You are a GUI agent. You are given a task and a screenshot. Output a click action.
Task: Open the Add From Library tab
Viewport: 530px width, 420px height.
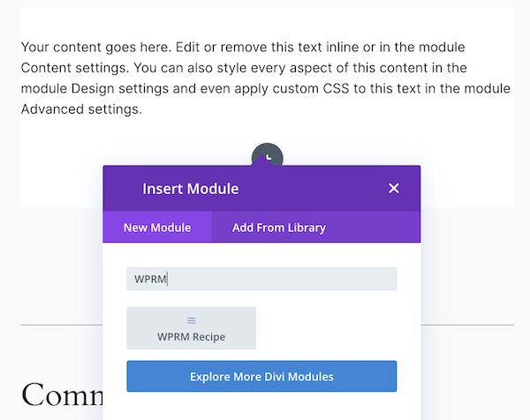[278, 228]
